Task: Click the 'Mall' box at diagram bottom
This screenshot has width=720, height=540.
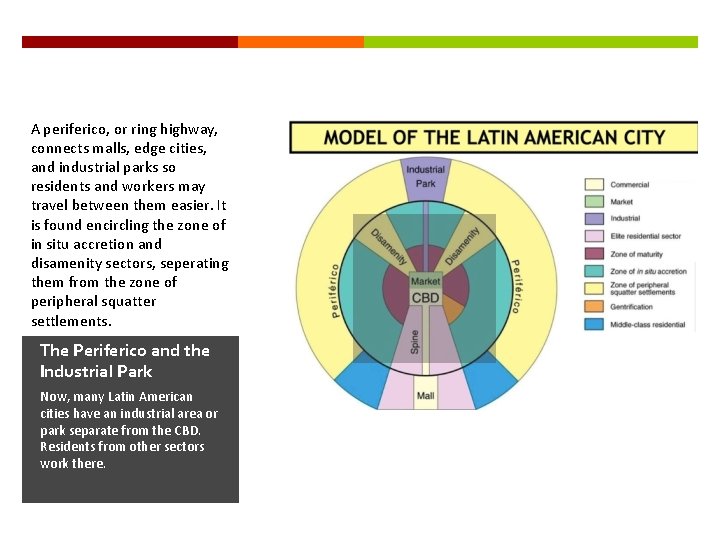Action: [426, 395]
